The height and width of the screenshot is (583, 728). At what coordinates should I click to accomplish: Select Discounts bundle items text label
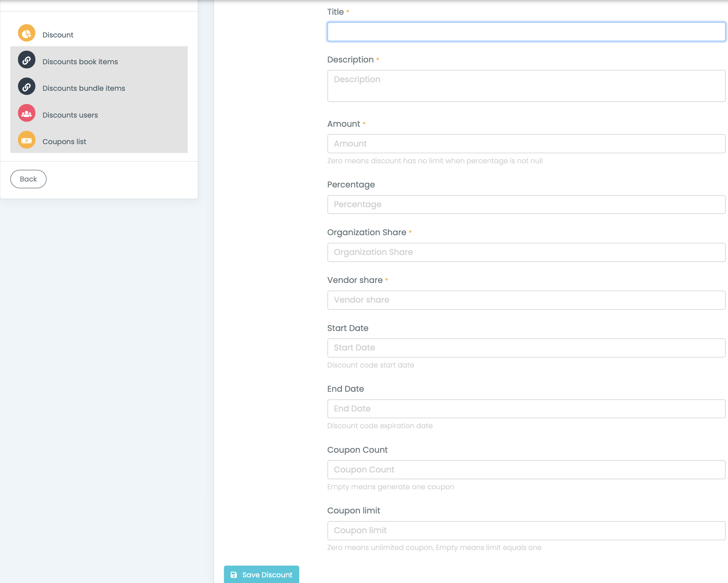(84, 88)
